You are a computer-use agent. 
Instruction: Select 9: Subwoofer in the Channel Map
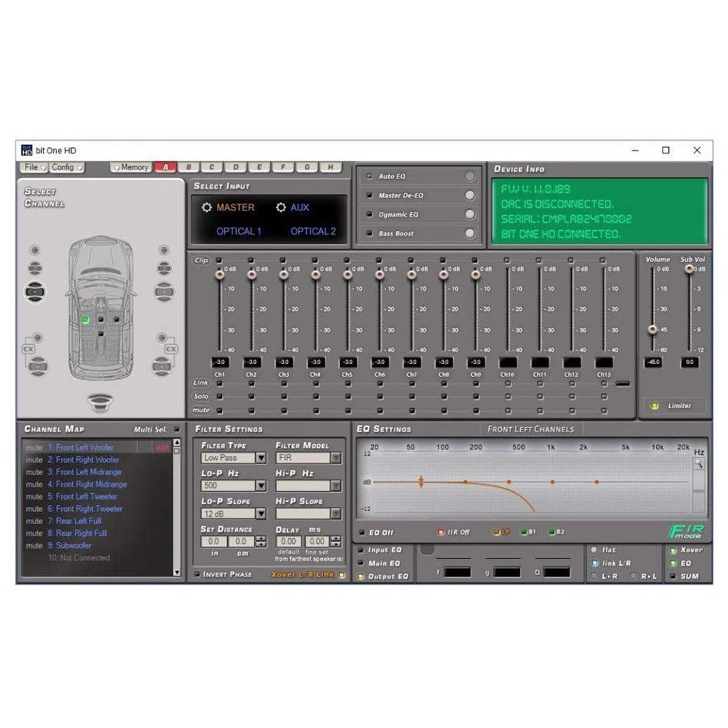[x=73, y=545]
